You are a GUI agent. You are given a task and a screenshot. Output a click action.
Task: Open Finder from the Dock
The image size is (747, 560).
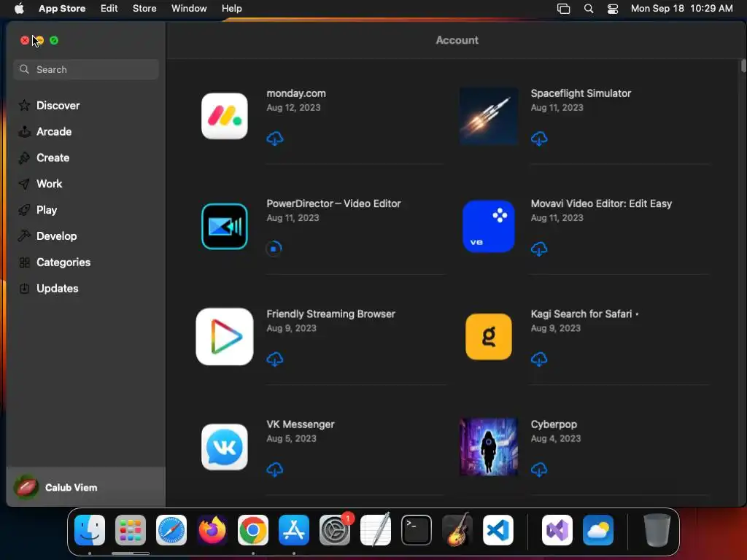point(90,530)
